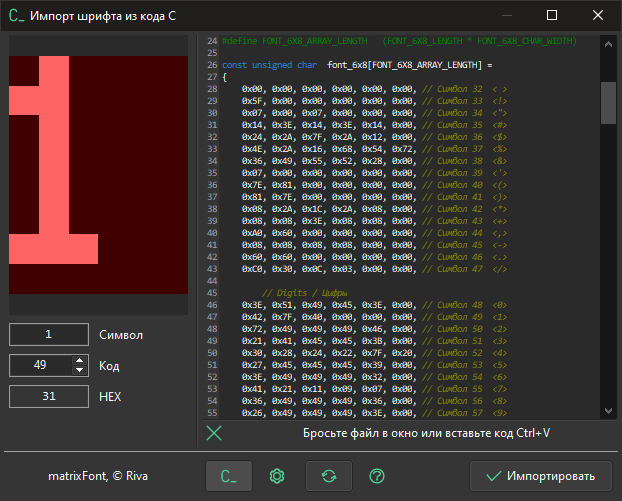Open help with the question mark icon

[x=377, y=476]
